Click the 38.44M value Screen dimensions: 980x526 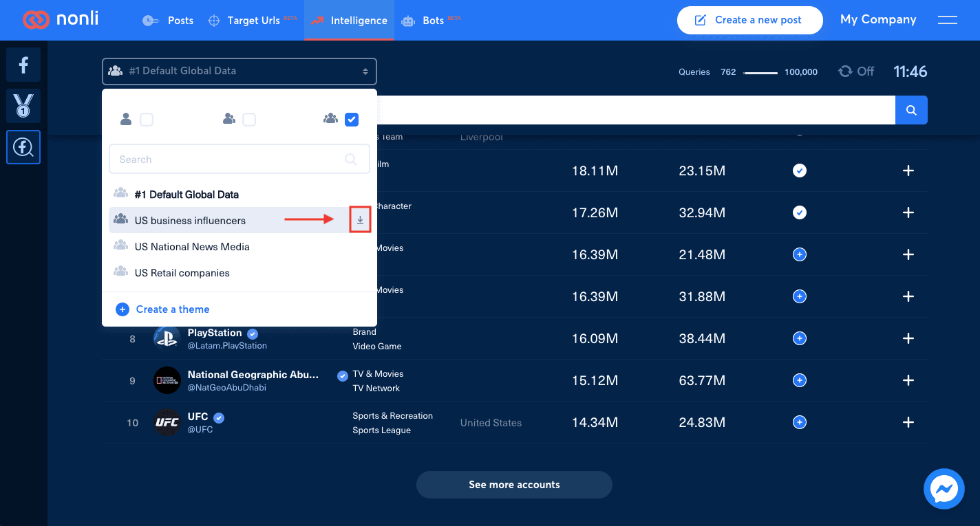(x=702, y=338)
